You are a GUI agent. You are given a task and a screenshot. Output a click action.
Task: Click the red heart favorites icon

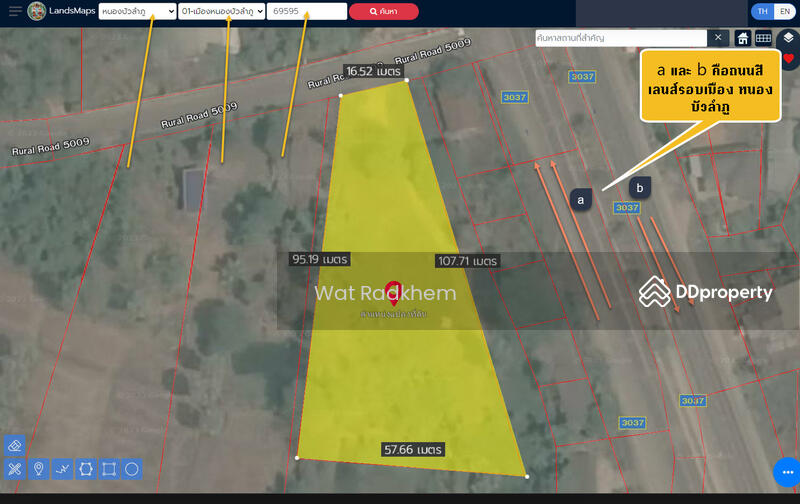tap(788, 59)
